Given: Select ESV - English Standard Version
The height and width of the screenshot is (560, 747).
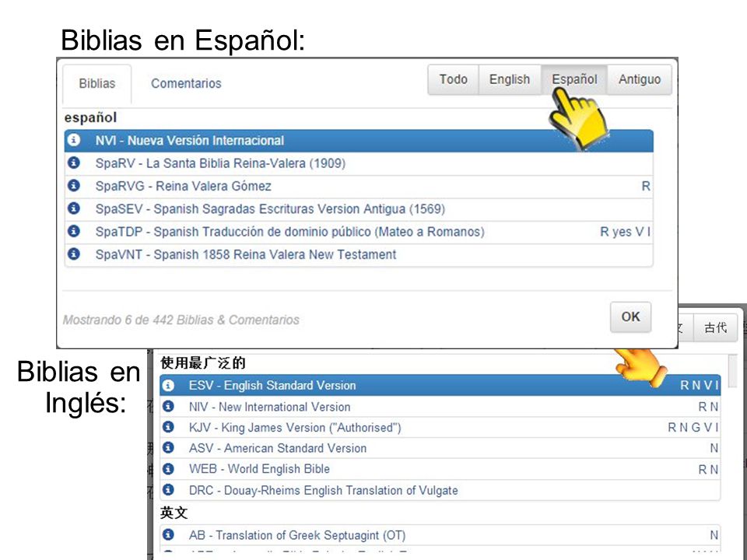Looking at the screenshot, I should pos(440,385).
